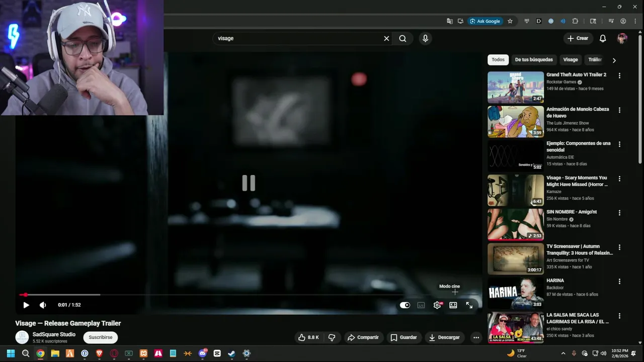Open the Chrome media controls icon
644x362 pixels.
611,21
